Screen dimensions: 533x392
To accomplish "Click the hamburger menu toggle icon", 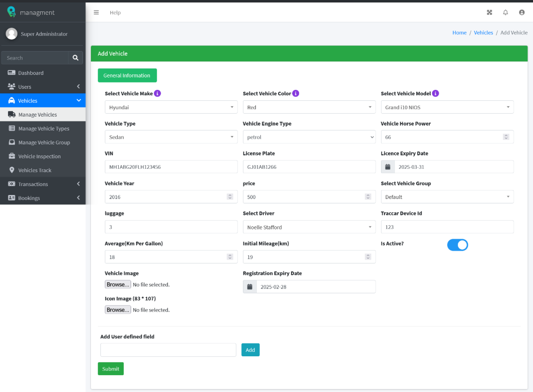I will 96,12.
